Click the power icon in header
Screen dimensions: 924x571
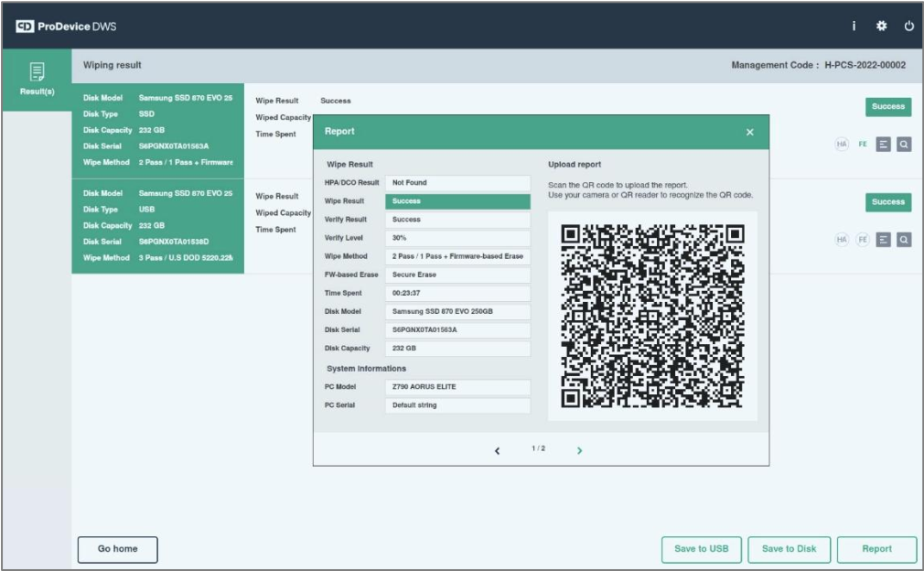[x=908, y=26]
